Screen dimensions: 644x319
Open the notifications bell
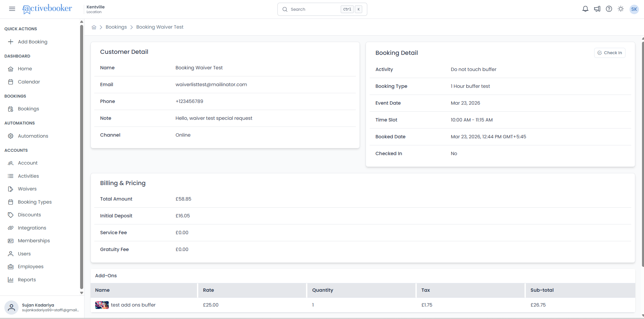click(585, 9)
